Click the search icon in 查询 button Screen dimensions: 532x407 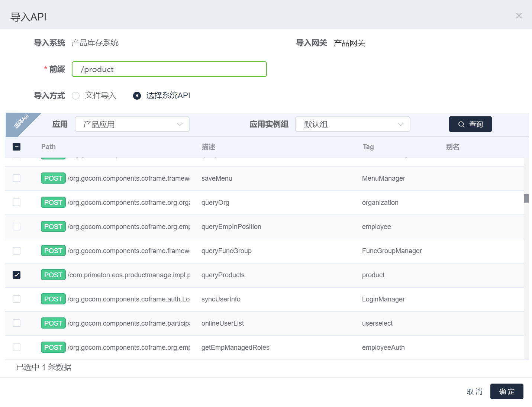click(x=461, y=125)
